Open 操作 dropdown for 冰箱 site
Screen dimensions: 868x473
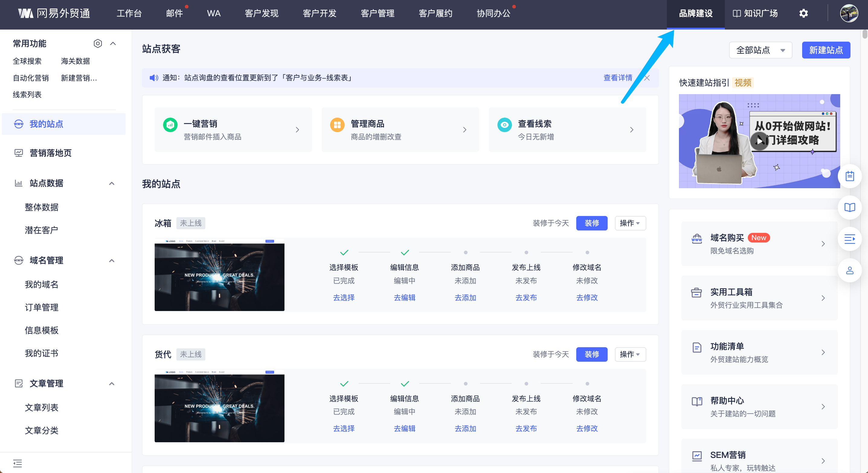(630, 223)
